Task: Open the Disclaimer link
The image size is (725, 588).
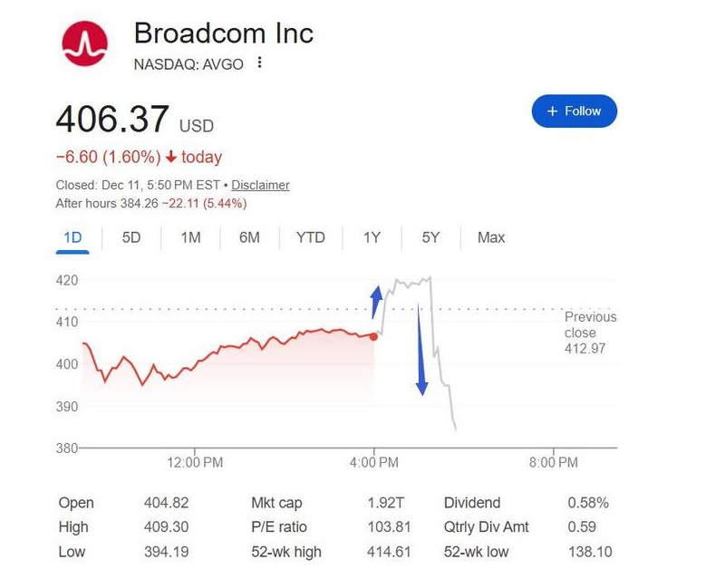Action: tap(260, 185)
